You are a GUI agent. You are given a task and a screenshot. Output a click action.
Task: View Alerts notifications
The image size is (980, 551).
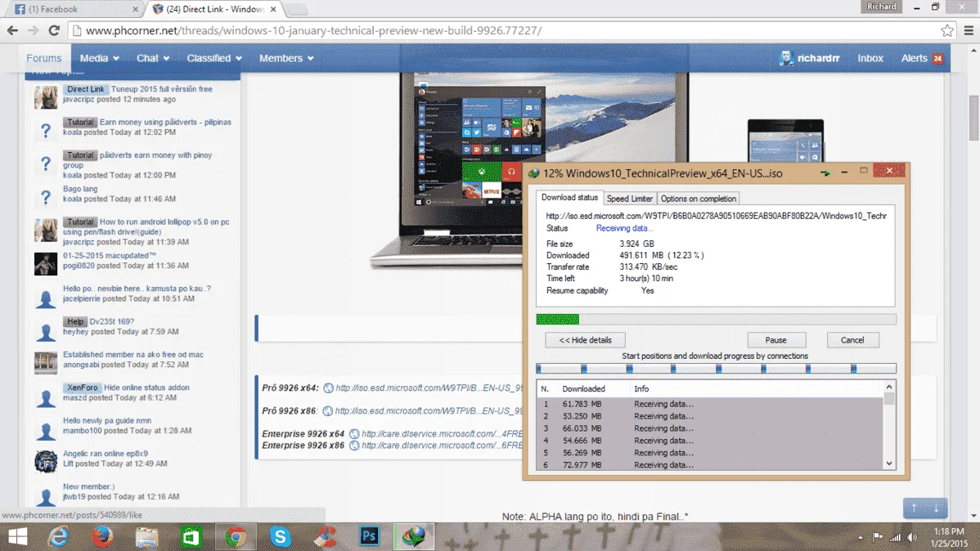[x=921, y=58]
